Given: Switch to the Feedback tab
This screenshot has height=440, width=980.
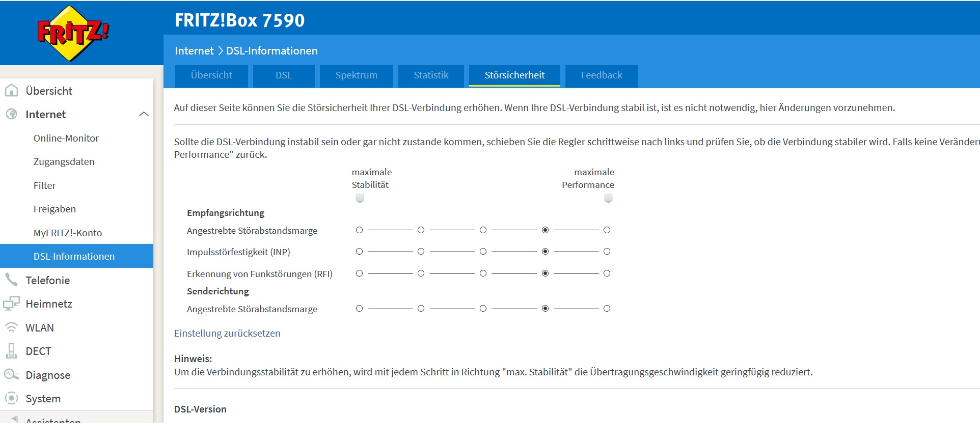Looking at the screenshot, I should (x=602, y=75).
